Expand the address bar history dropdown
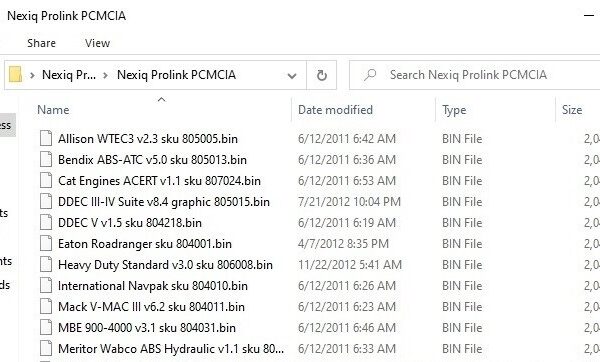Screen dimensions: 600x362 292,75
